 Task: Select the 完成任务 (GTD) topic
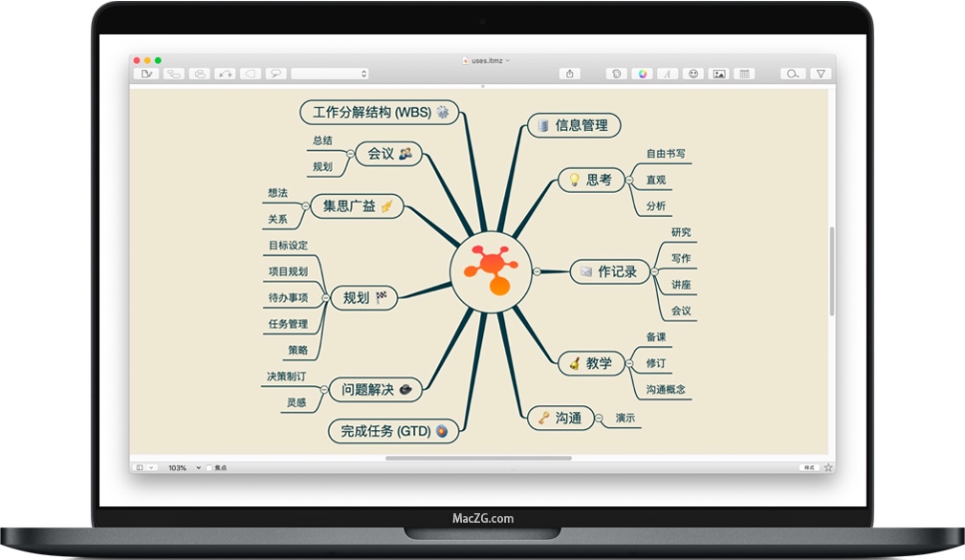393,431
